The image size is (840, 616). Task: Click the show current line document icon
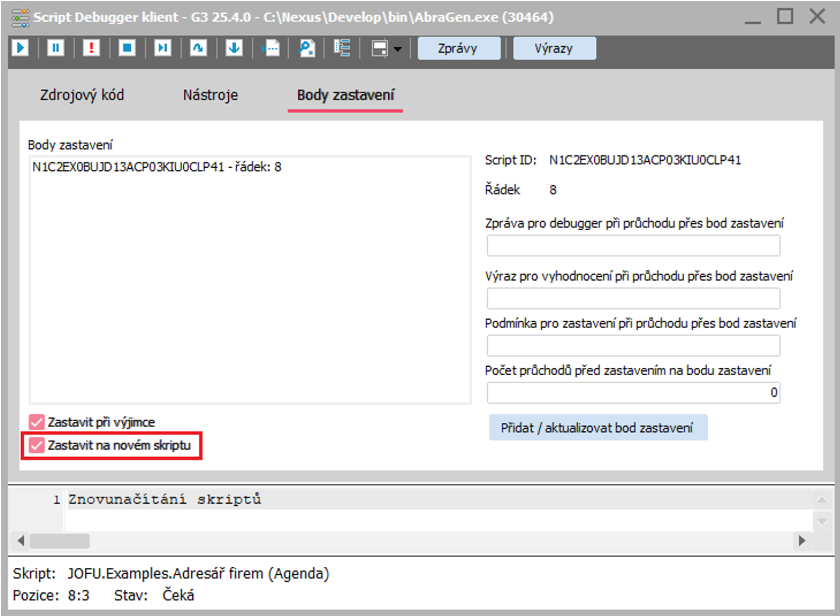point(271,48)
